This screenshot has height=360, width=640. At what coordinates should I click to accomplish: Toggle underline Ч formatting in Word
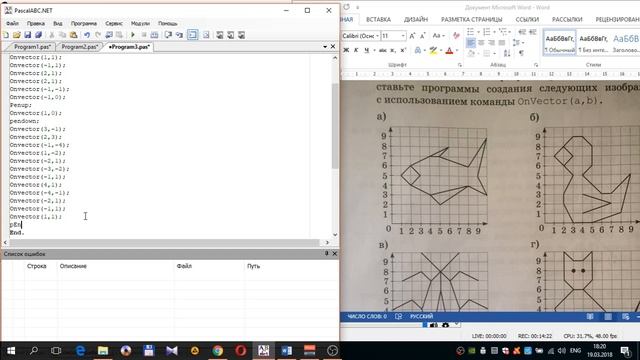pyautogui.click(x=367, y=50)
